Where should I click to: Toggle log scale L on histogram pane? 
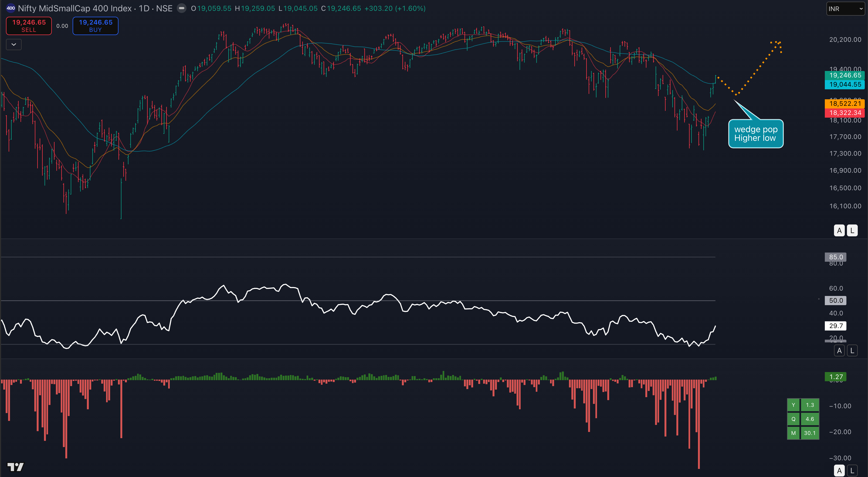(x=852, y=471)
